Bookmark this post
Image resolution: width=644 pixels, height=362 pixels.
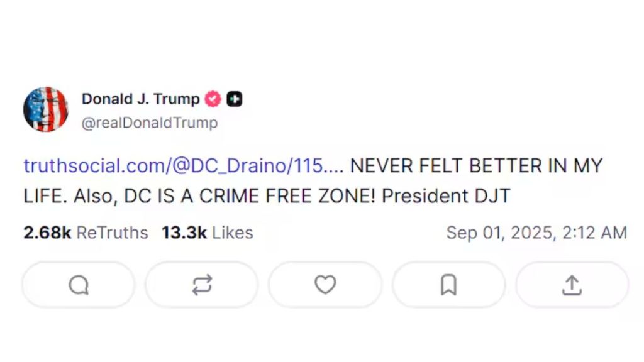tap(448, 285)
